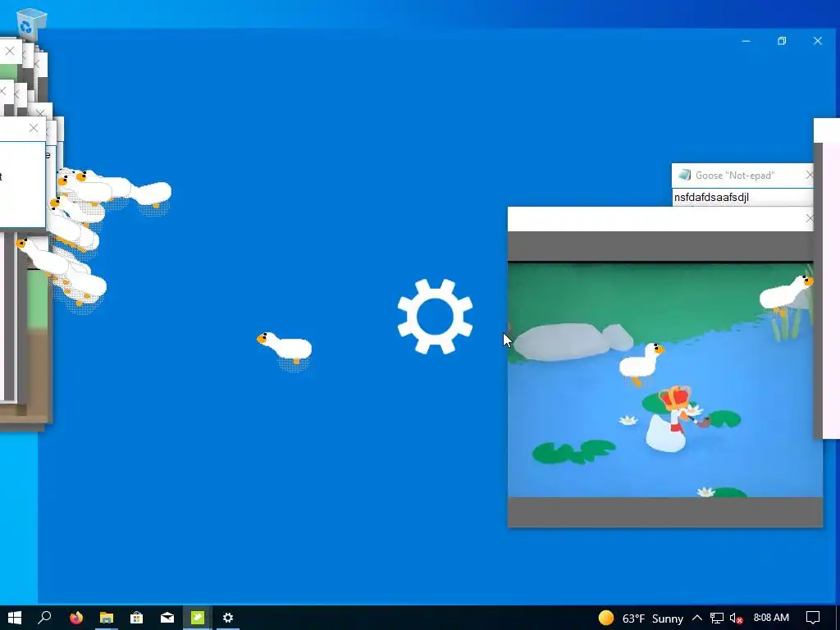The image size is (840, 630).
Task: Select the green goose app taskbar icon
Action: (198, 618)
